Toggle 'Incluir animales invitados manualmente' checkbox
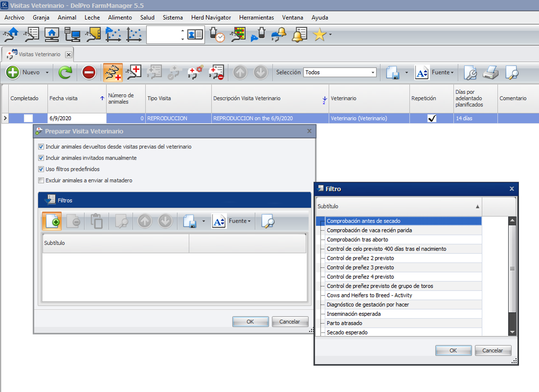 [x=41, y=158]
